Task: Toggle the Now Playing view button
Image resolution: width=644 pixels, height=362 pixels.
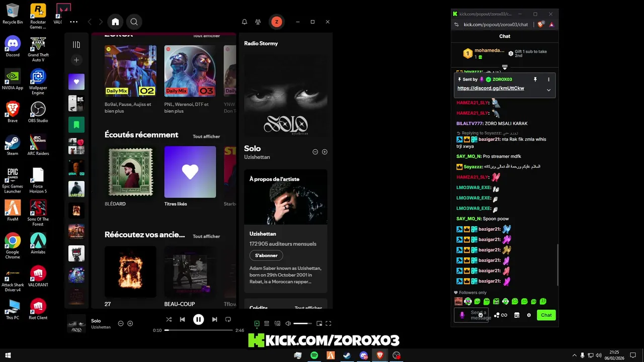Action: pyautogui.click(x=257, y=323)
